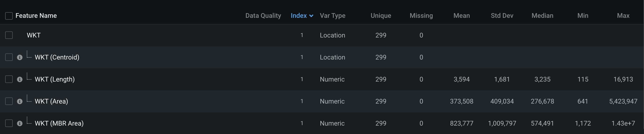This screenshot has width=644, height=134.
Task: Mark the WKT (MBR Area) checkbox
Action: coord(9,123)
